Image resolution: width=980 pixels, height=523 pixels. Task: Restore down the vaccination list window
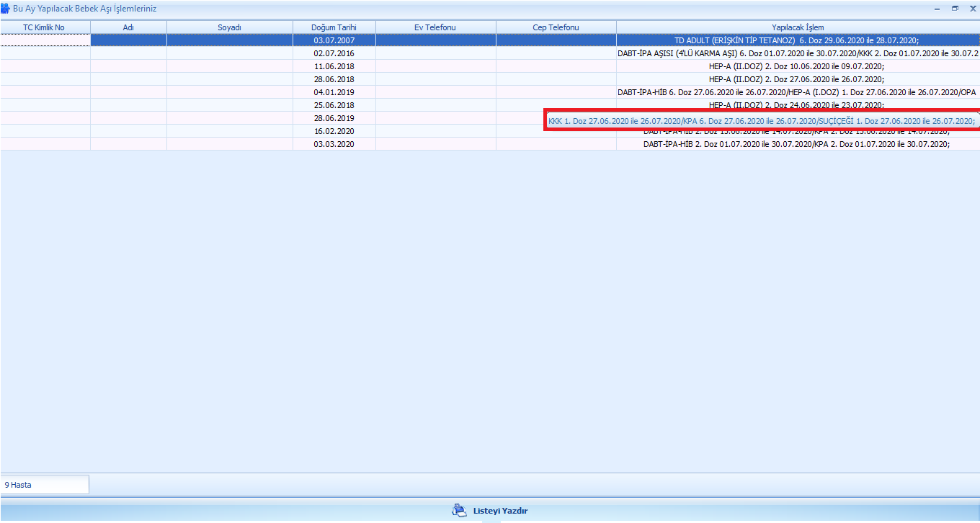(955, 9)
